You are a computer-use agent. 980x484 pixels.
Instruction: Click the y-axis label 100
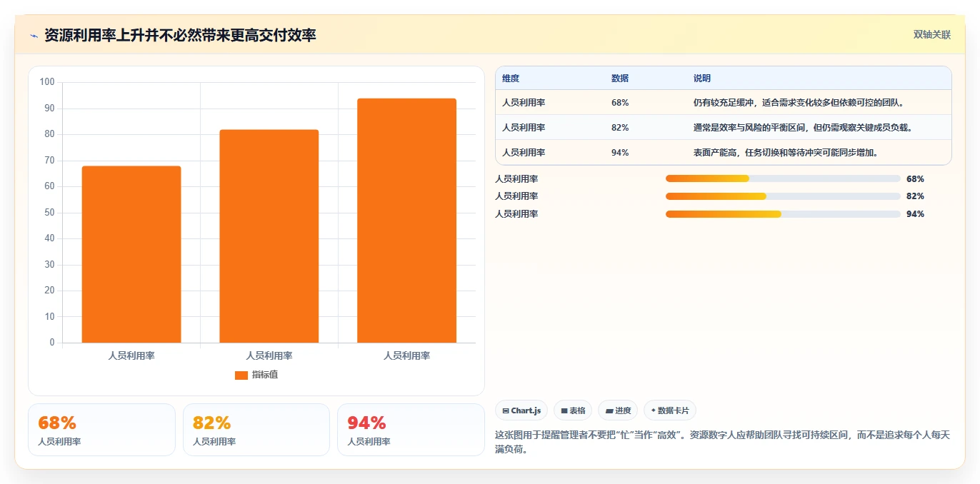[47, 82]
